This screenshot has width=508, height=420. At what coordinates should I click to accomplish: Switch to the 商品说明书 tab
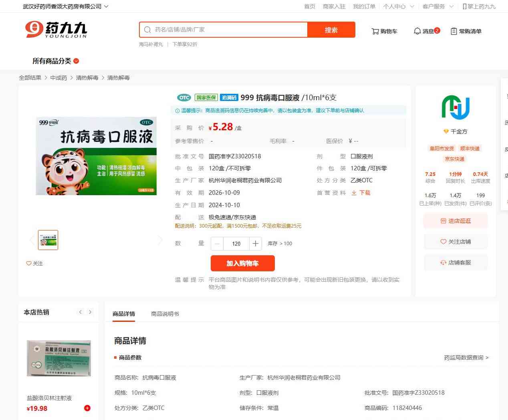click(165, 314)
